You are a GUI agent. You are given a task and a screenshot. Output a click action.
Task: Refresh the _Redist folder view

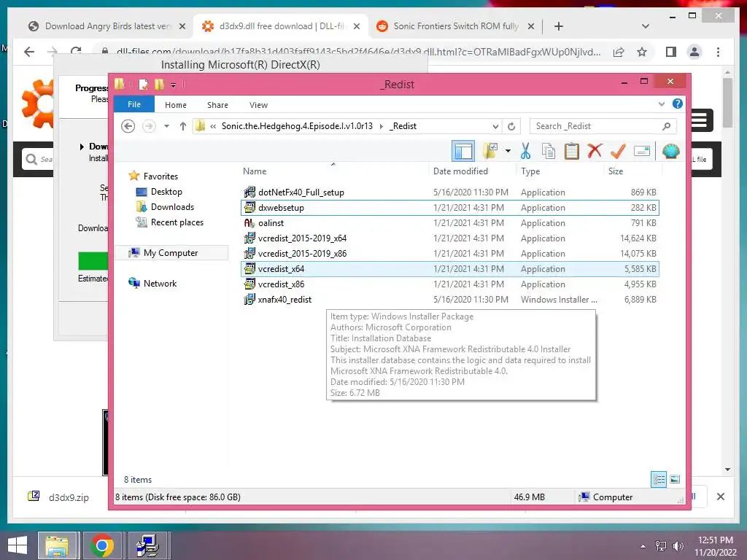click(x=511, y=126)
